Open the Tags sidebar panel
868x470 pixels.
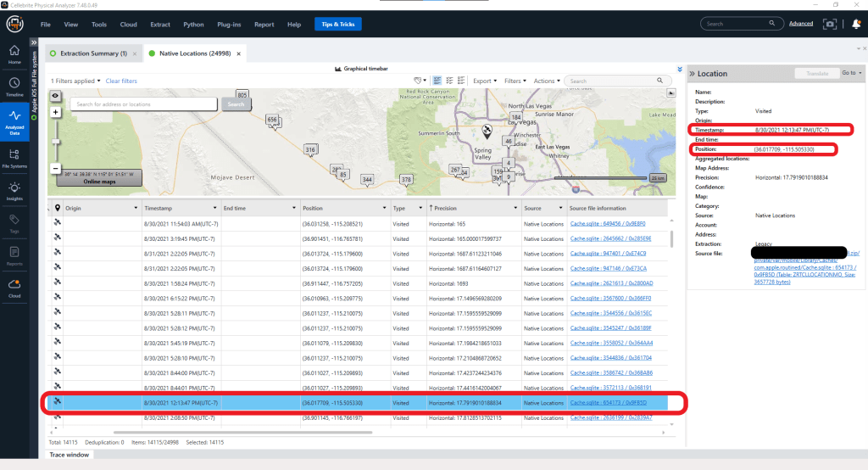pyautogui.click(x=14, y=222)
